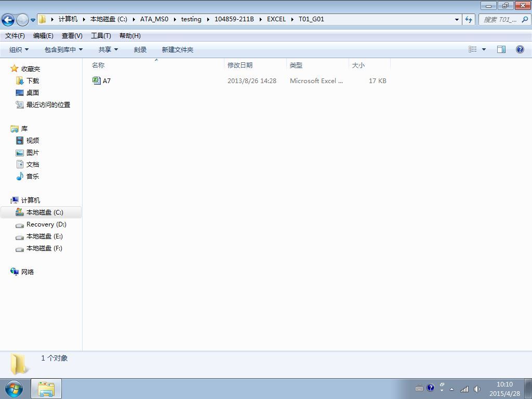The height and width of the screenshot is (399, 532).
Task: Click 本地磁盘 (C:) breadcrumb in address bar
Action: pyautogui.click(x=109, y=19)
